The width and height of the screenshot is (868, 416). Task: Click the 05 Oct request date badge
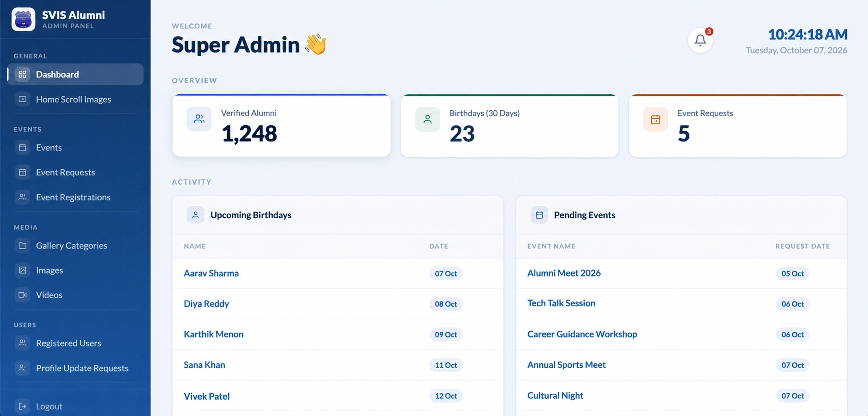(x=793, y=274)
